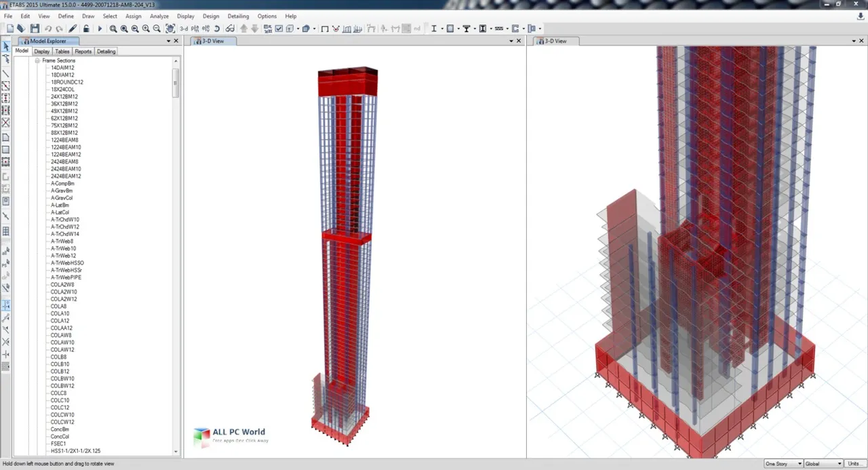
Task: Click the Undo arrow icon
Action: click(x=47, y=28)
